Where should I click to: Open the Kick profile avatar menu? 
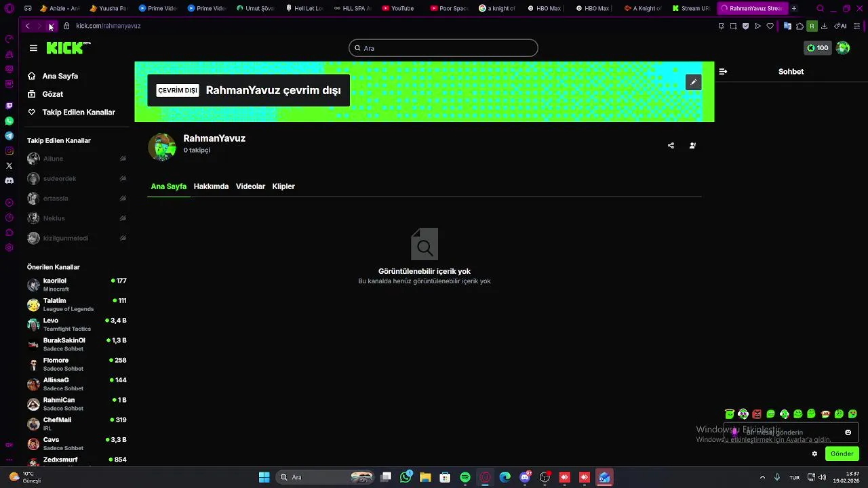tap(843, 48)
